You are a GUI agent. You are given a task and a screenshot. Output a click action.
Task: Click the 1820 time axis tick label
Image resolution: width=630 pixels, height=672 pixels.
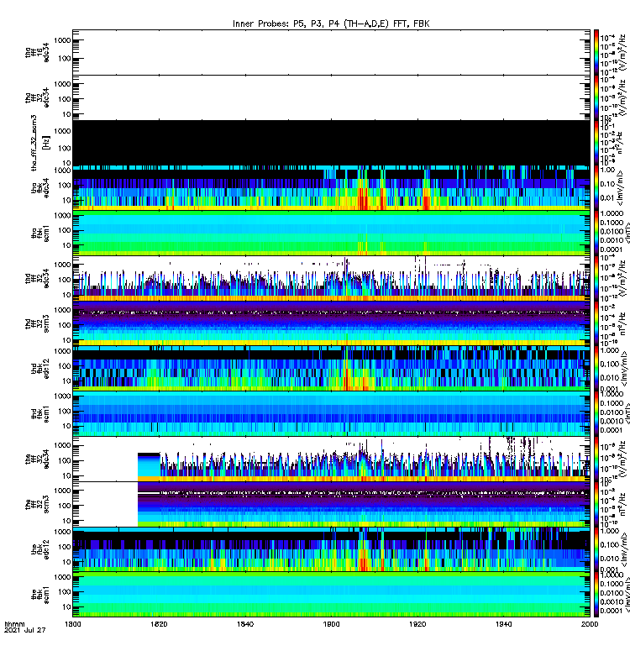[159, 624]
